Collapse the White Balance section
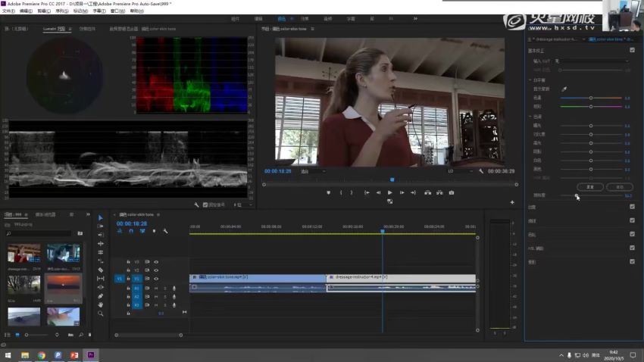 pyautogui.click(x=530, y=80)
